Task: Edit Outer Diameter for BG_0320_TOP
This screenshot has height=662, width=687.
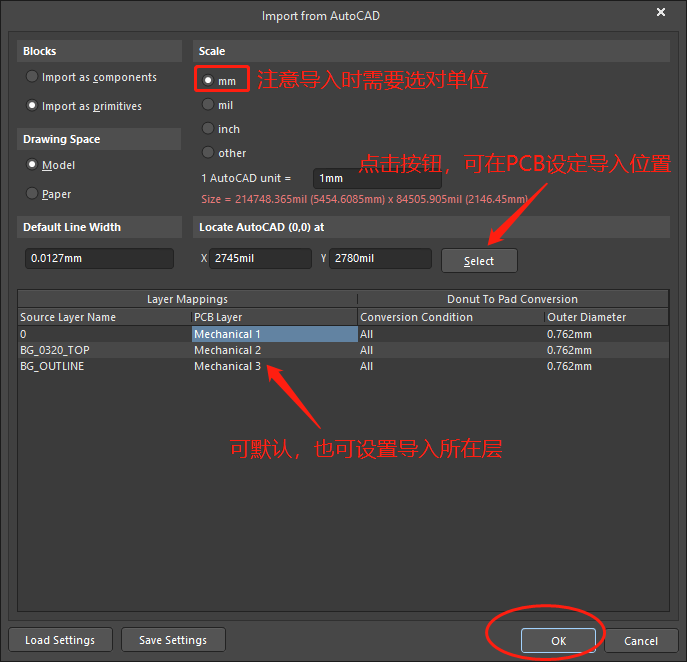Action: [x=607, y=350]
